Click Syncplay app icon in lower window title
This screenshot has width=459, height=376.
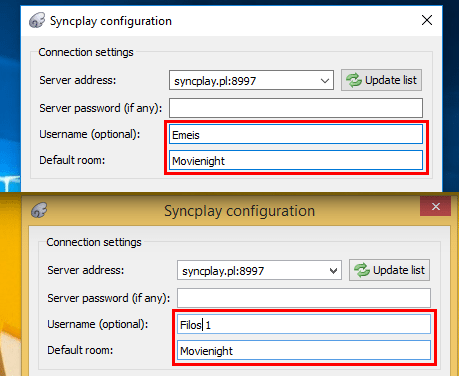(x=39, y=210)
